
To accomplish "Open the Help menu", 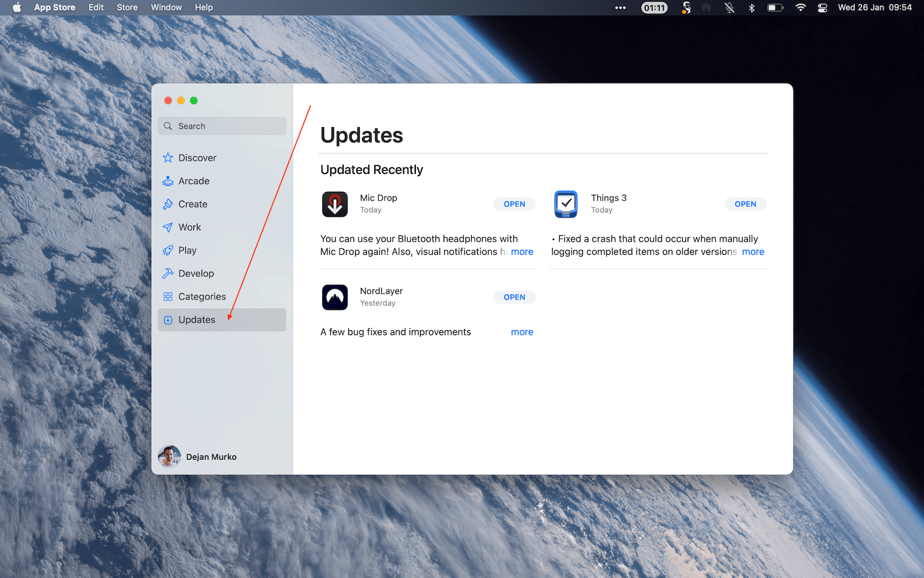I will pyautogui.click(x=203, y=8).
